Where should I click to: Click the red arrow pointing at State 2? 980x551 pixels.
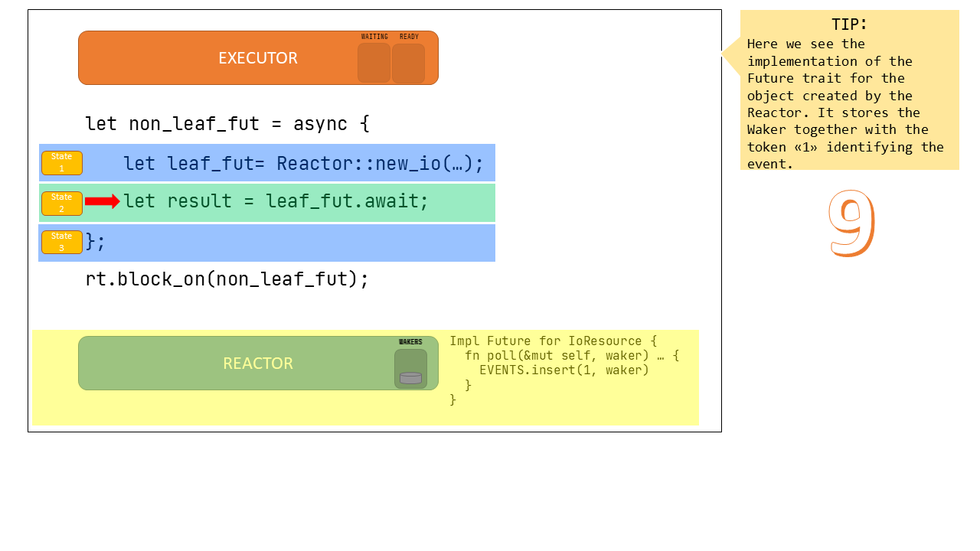pyautogui.click(x=102, y=201)
